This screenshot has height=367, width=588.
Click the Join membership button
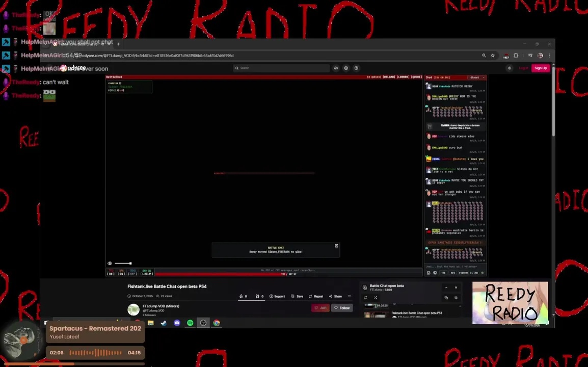(x=320, y=308)
